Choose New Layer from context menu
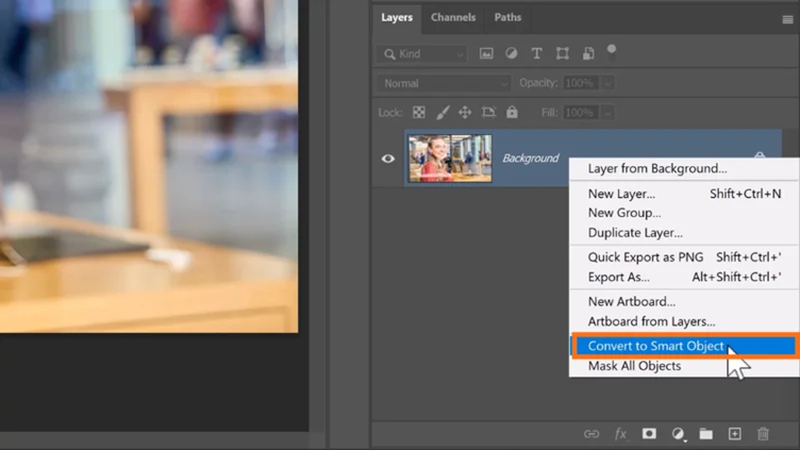The width and height of the screenshot is (800, 450). coord(684,194)
